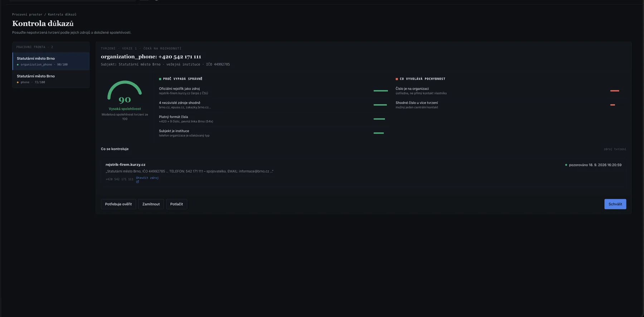Go to Pracovní prostor breadcrumb
Viewport: 644px width, 317px height.
point(27,15)
